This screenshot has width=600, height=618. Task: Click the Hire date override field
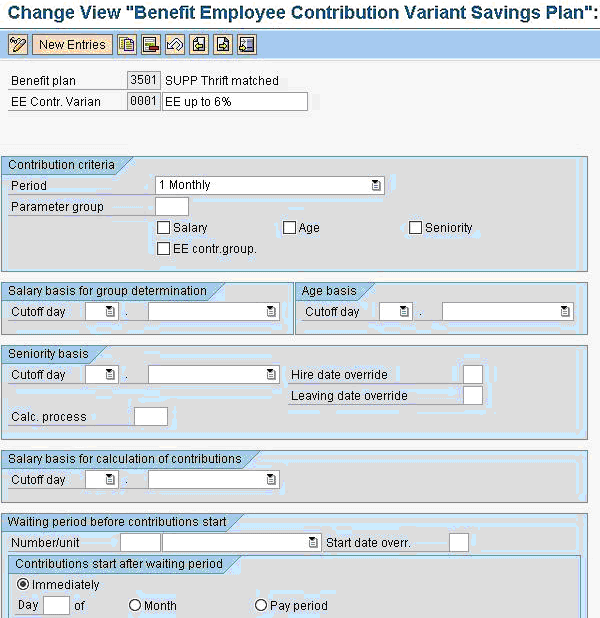pyautogui.click(x=472, y=375)
